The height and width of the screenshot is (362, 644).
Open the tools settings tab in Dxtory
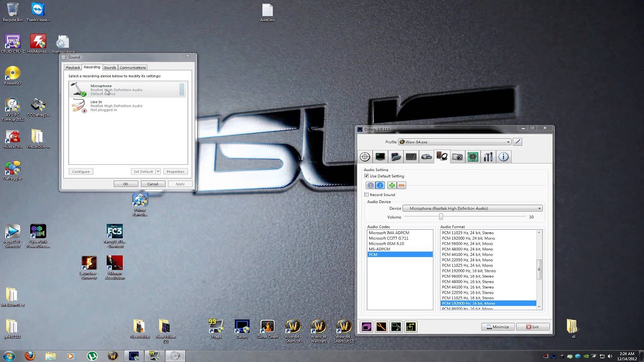[488, 157]
